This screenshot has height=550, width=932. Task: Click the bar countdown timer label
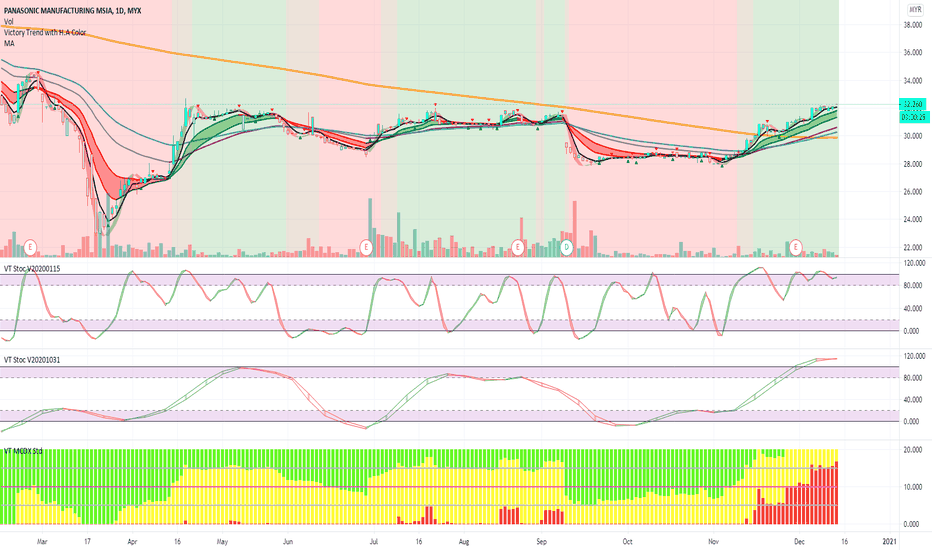click(913, 117)
